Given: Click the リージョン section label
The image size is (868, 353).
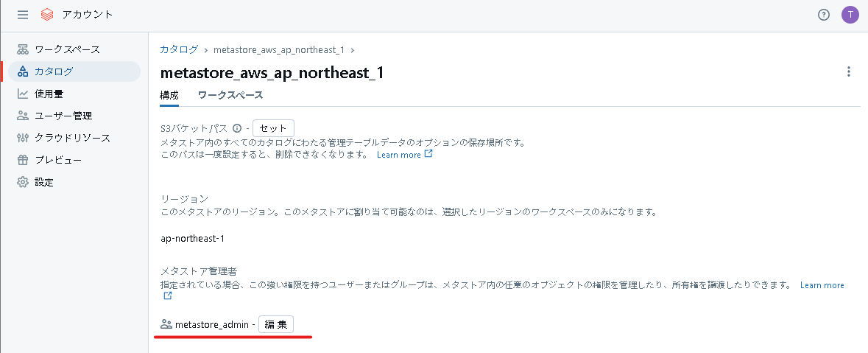Looking at the screenshot, I should click(x=184, y=199).
